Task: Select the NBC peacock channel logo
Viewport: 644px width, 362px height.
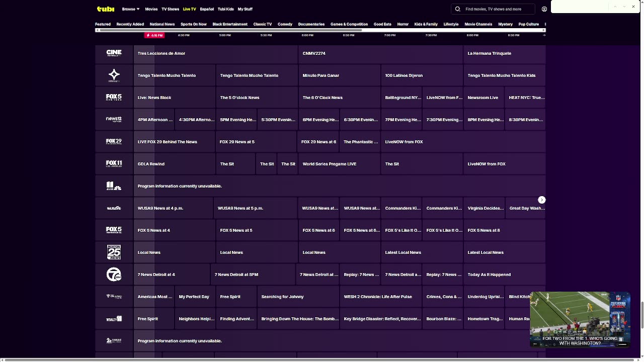Action: (114, 186)
